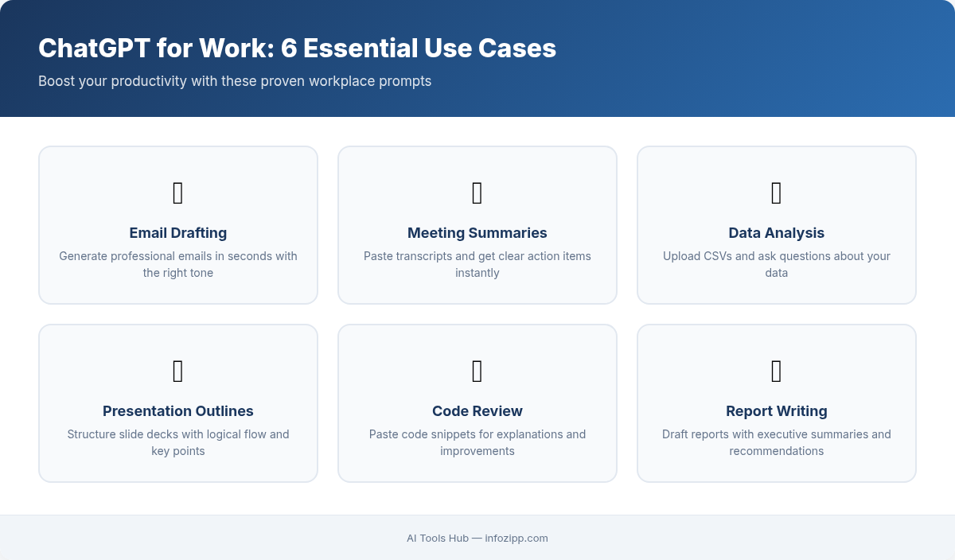Viewport: 955px width, 560px height.
Task: Click the "AI Tools Hub" footer text
Action: (436, 539)
